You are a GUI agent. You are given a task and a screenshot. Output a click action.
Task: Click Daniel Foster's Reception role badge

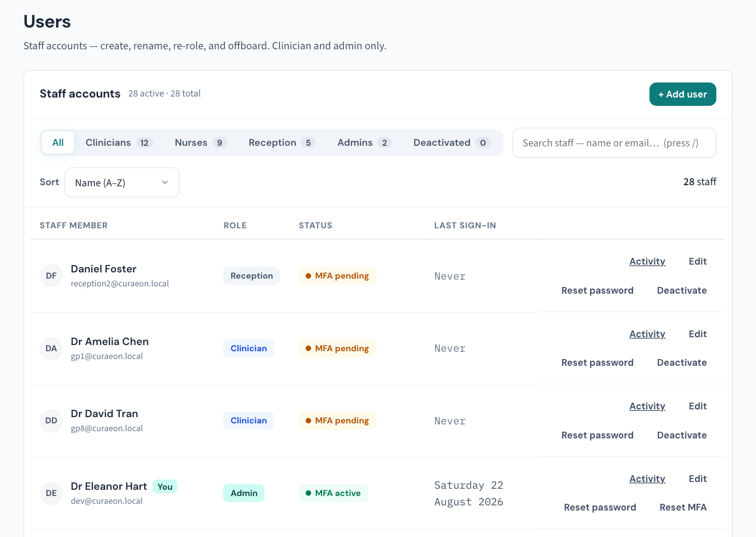tap(251, 276)
